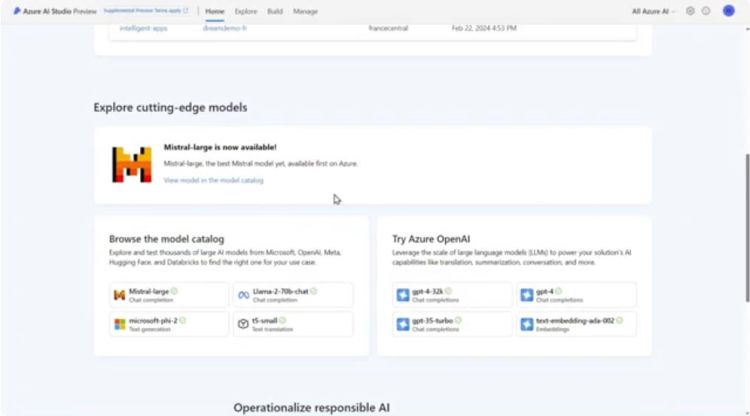Click the Feb 22, 2024 4:53 PM date
Image resolution: width=750 pixels, height=416 pixels.
tap(484, 28)
